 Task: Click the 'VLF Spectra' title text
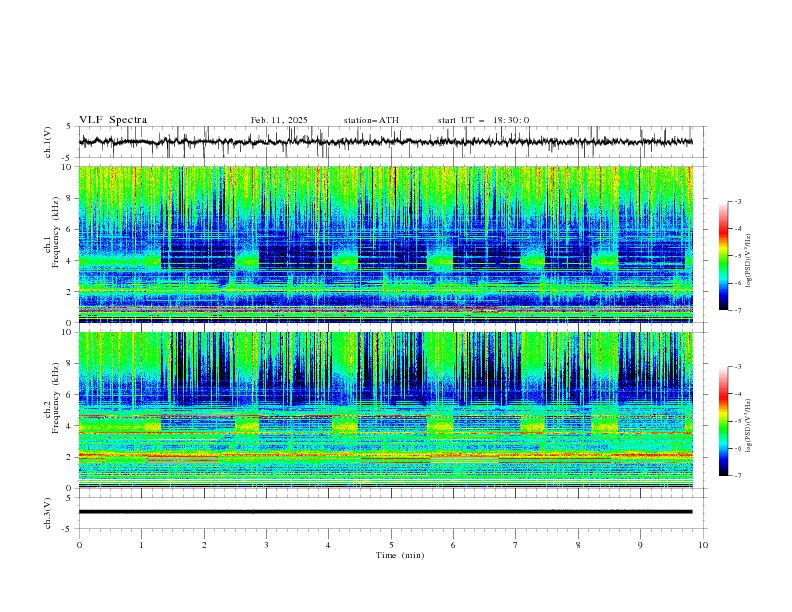click(x=113, y=120)
